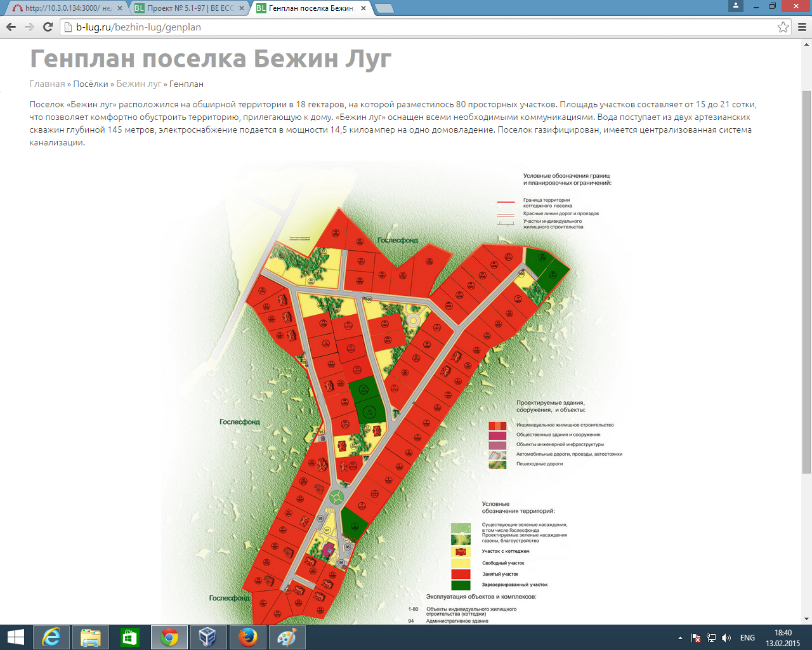
Task: Click the address bar URL field
Action: pyautogui.click(x=419, y=27)
